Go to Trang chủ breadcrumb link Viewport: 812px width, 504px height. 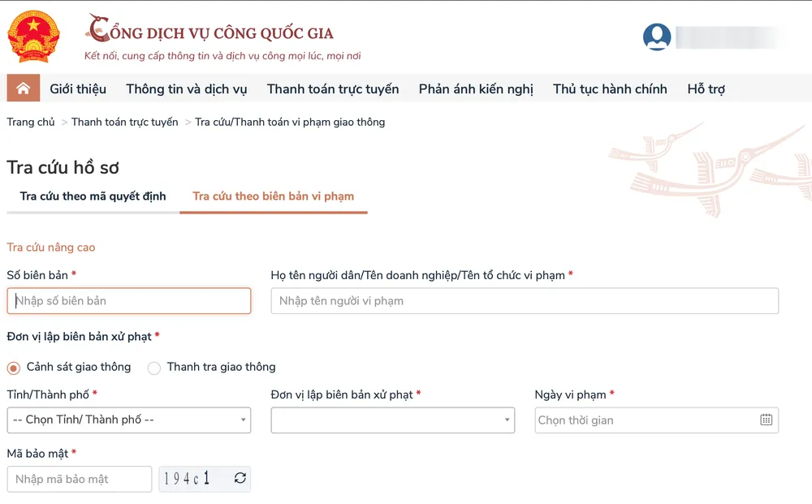pos(31,122)
